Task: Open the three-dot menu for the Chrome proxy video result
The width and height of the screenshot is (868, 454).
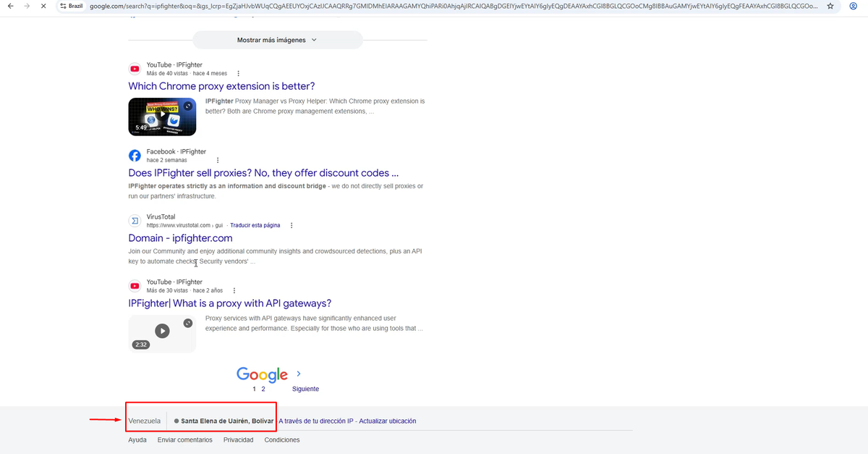Action: (239, 73)
